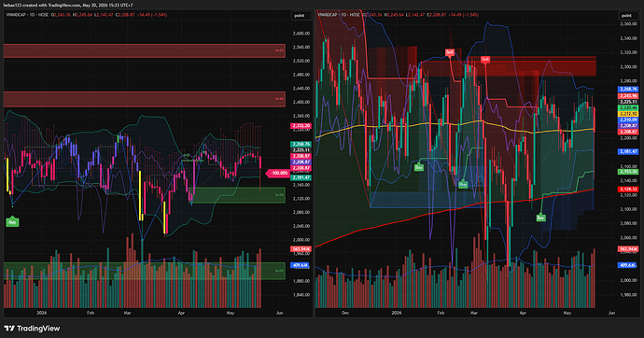Click the Buy signal below the February candles

[x=463, y=184]
